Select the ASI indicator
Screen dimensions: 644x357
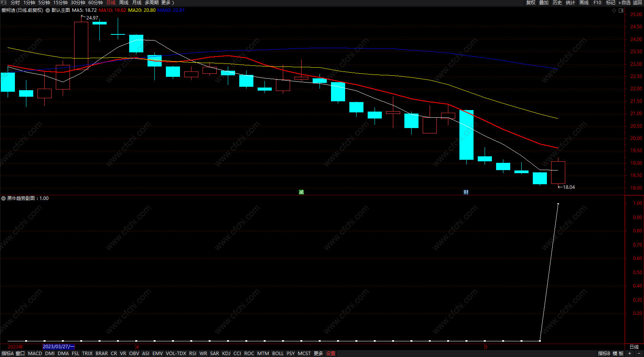point(146,354)
